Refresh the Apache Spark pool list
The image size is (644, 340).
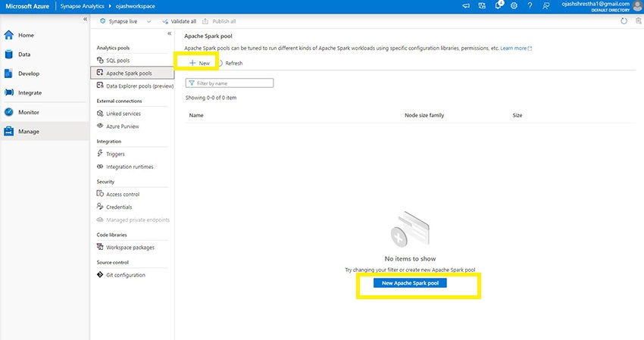(x=230, y=64)
